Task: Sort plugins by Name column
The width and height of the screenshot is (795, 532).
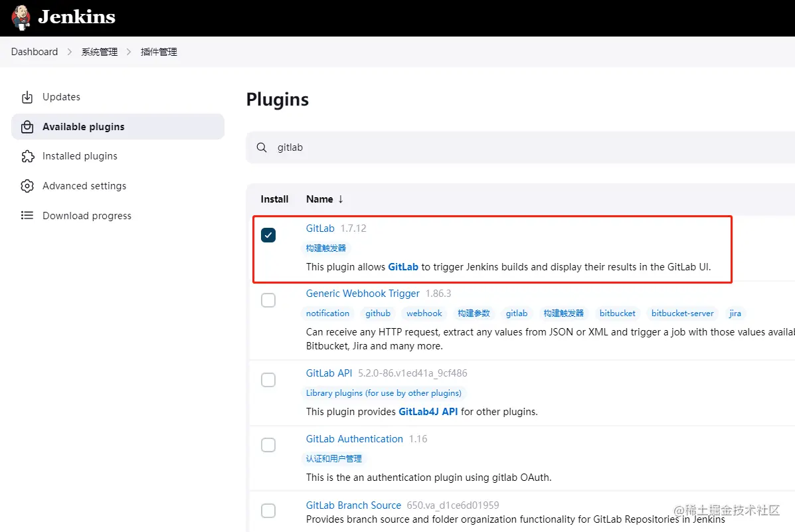Action: tap(319, 199)
